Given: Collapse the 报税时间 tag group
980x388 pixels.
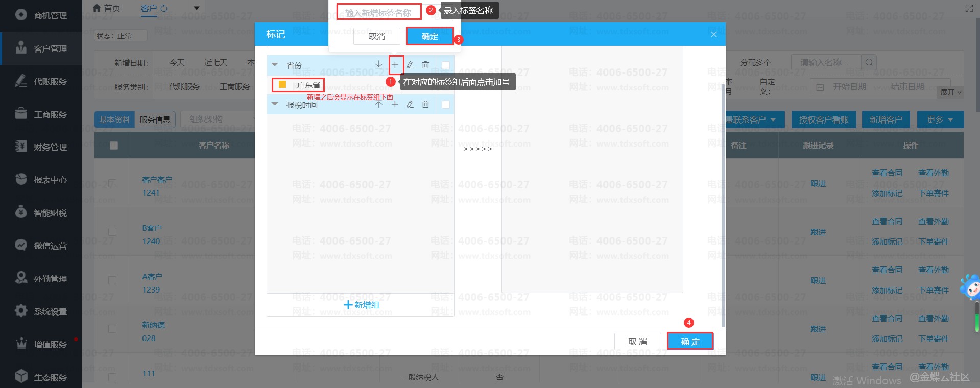Looking at the screenshot, I should click(x=275, y=104).
